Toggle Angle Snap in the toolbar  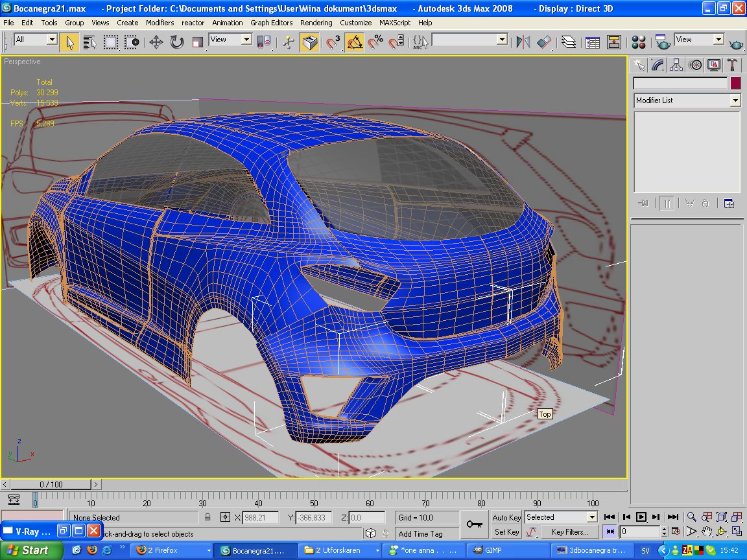[x=355, y=43]
